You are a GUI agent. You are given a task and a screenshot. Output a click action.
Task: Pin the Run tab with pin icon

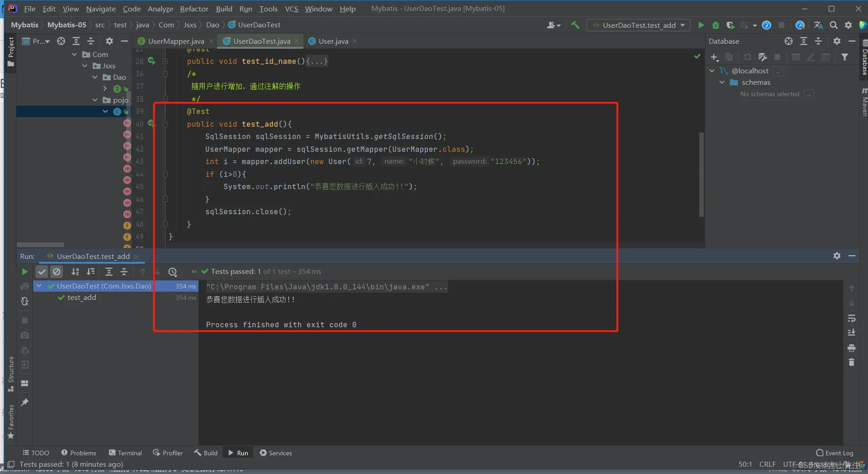pyautogui.click(x=25, y=402)
